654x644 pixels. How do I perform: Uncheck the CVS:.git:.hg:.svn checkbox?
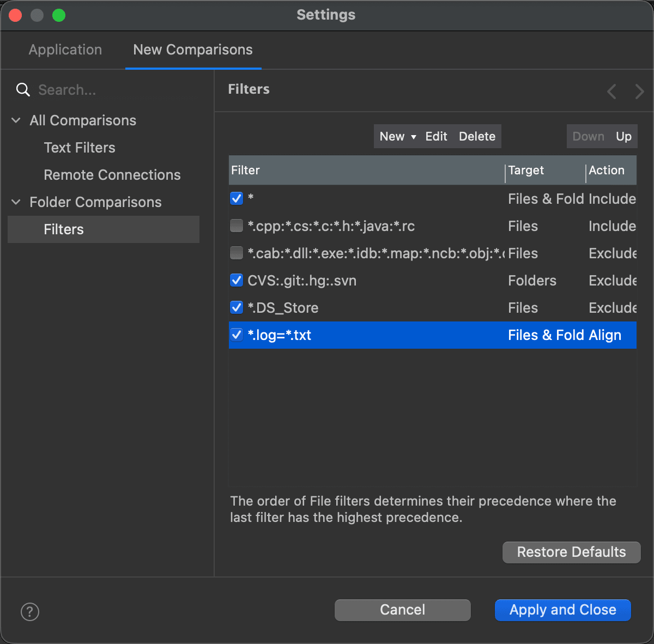click(x=237, y=280)
